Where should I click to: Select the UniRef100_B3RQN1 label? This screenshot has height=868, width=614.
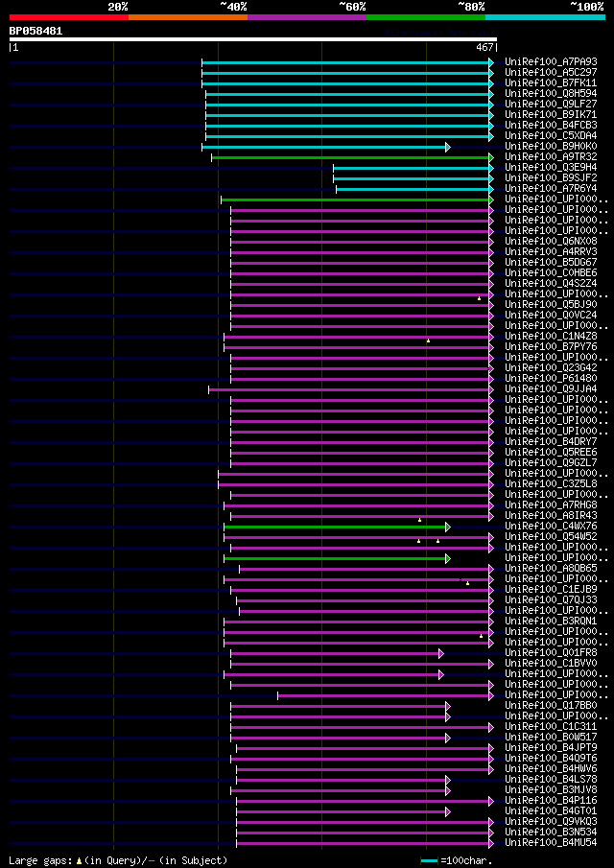click(x=551, y=621)
